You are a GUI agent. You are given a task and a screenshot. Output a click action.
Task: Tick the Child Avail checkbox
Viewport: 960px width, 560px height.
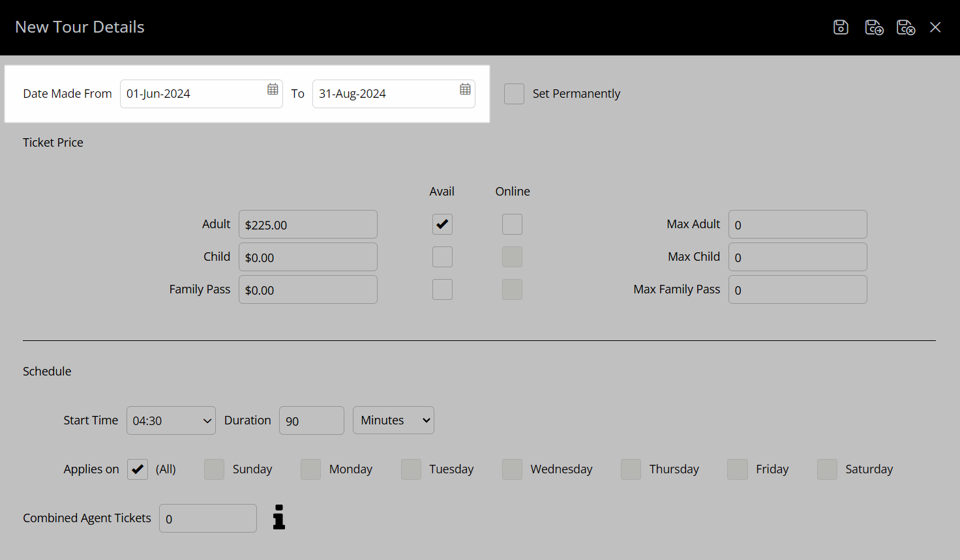pyautogui.click(x=442, y=257)
